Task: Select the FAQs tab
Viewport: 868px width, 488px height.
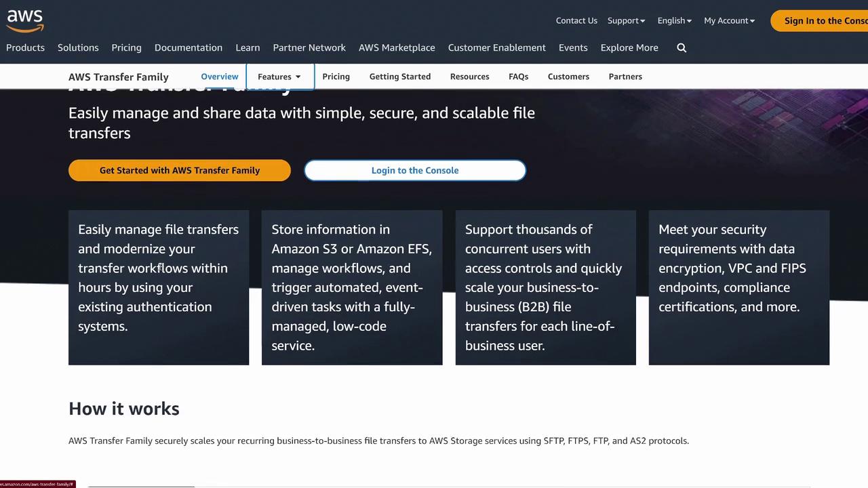Action: (x=518, y=77)
